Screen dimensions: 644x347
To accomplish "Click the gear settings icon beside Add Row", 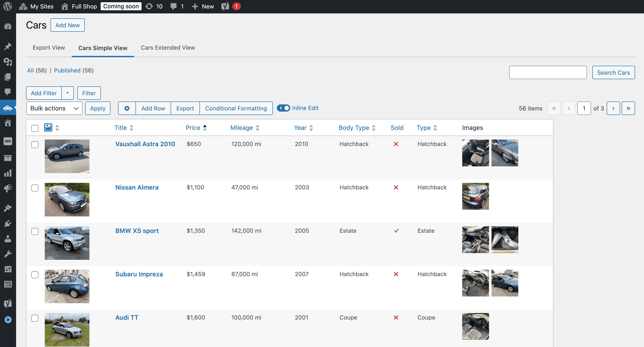I will 127,108.
